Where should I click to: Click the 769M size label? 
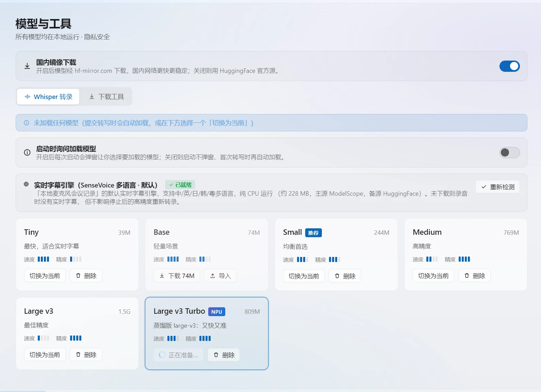[x=511, y=233]
